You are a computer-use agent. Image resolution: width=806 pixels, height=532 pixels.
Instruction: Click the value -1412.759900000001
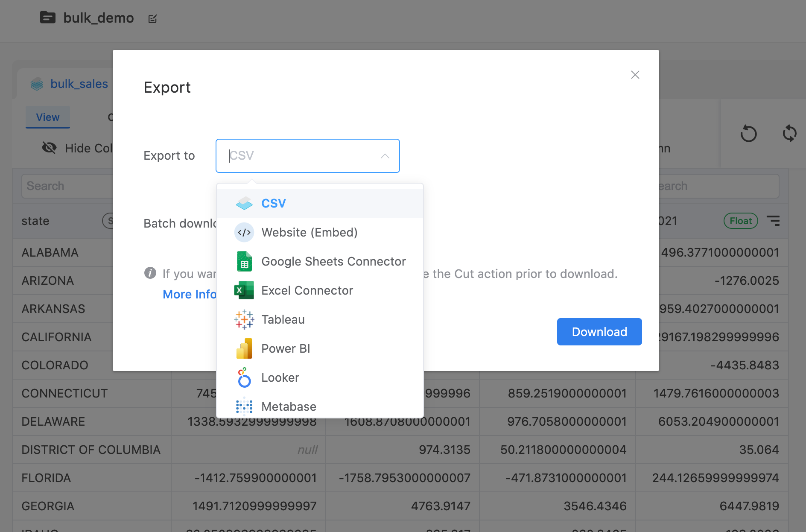tap(255, 478)
